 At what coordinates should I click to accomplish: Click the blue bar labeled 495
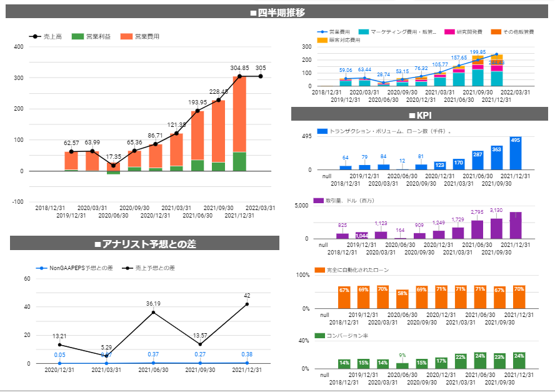coord(516,153)
